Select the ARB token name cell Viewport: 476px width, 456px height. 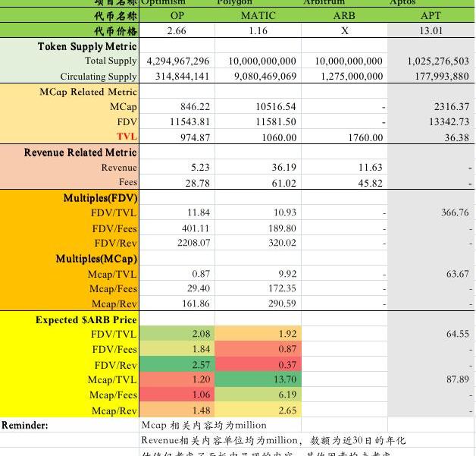(344, 15)
